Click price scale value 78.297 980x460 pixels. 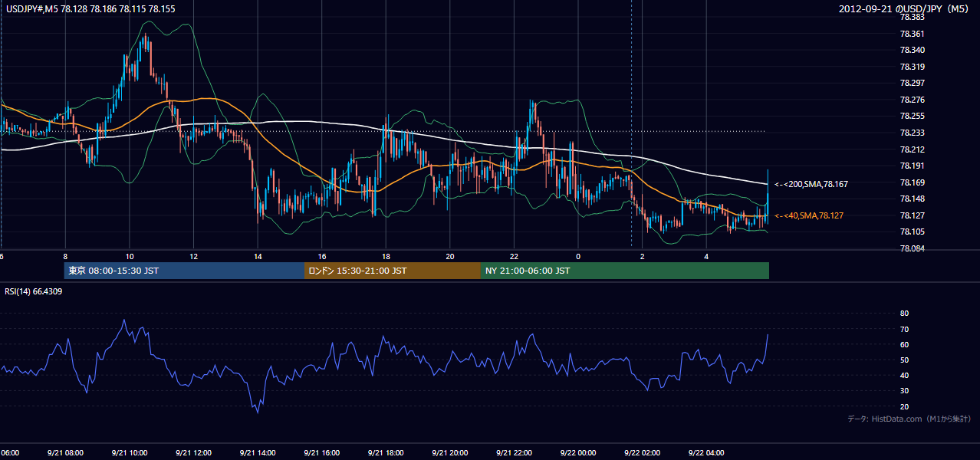coord(912,83)
